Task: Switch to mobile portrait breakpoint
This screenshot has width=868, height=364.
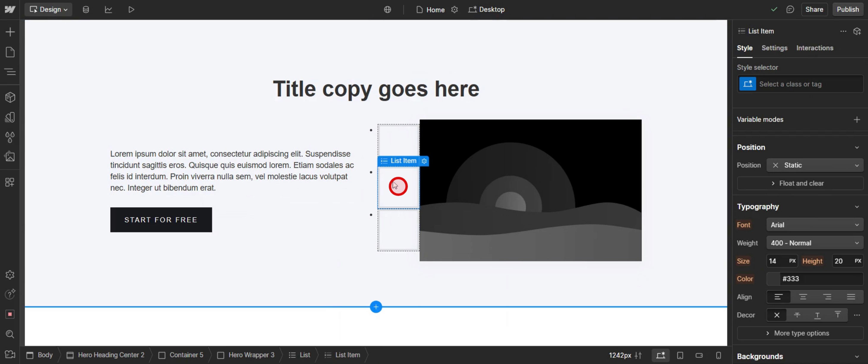Action: coord(718,355)
